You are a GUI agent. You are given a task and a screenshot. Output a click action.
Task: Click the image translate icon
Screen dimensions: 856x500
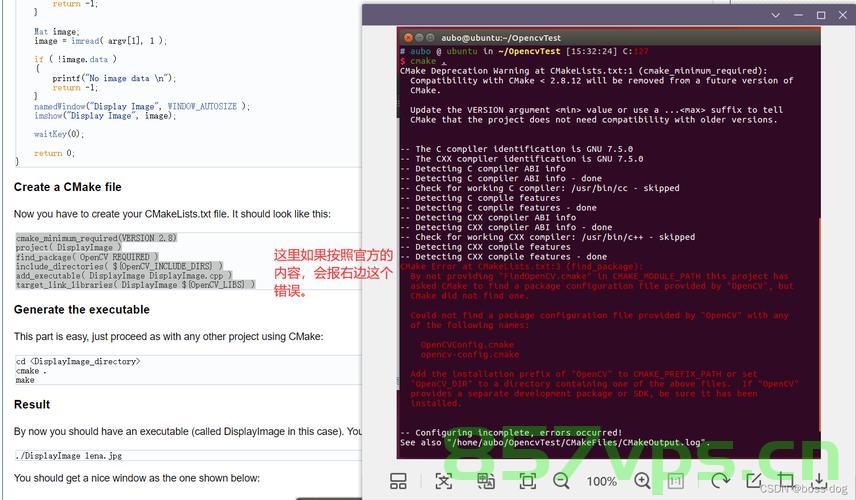pyautogui.click(x=485, y=481)
